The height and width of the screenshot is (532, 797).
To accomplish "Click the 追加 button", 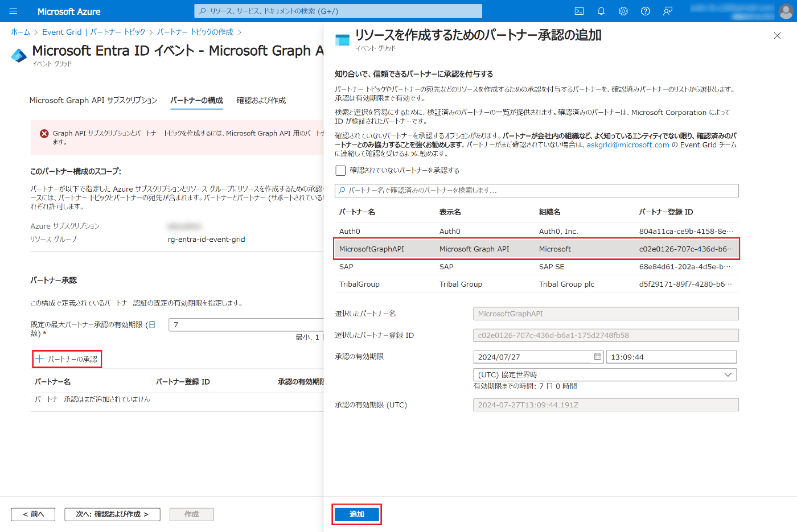I will [356, 514].
